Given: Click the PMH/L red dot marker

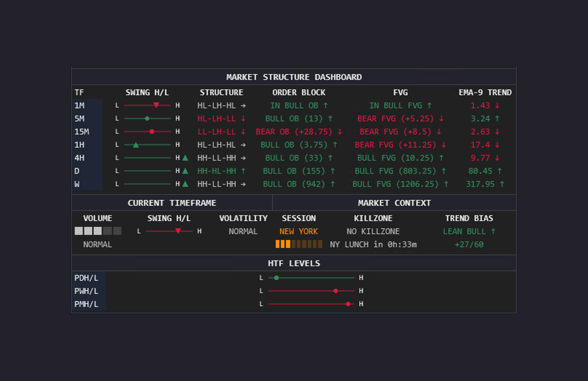Looking at the screenshot, I should pos(348,304).
